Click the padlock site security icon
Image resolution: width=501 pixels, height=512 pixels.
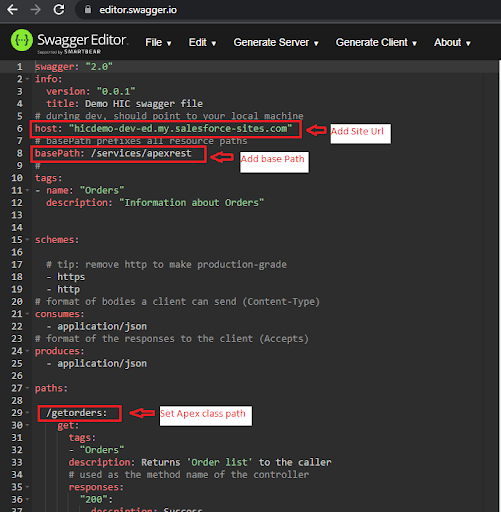point(88,9)
